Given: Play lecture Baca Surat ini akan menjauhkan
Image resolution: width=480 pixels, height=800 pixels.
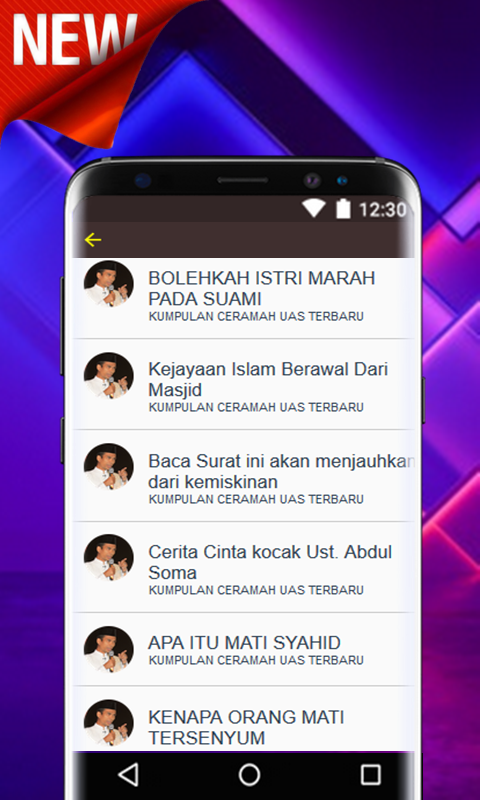Looking at the screenshot, I should tap(244, 476).
